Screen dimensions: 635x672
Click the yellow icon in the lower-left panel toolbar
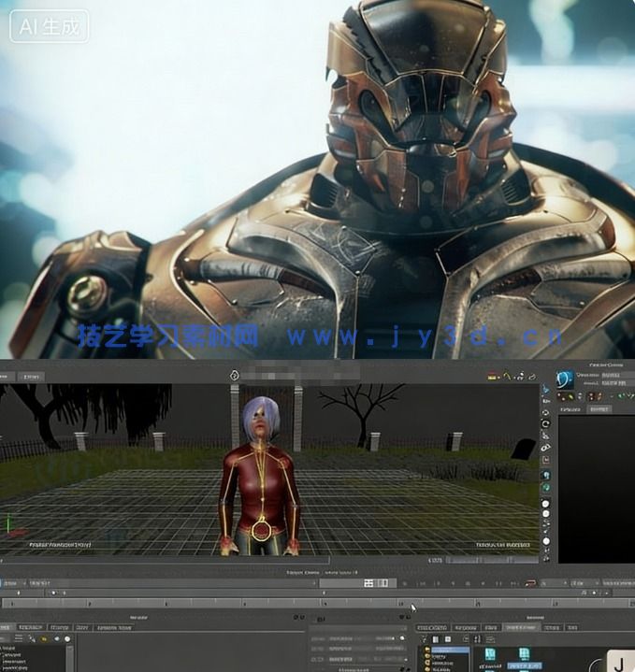click(44, 638)
